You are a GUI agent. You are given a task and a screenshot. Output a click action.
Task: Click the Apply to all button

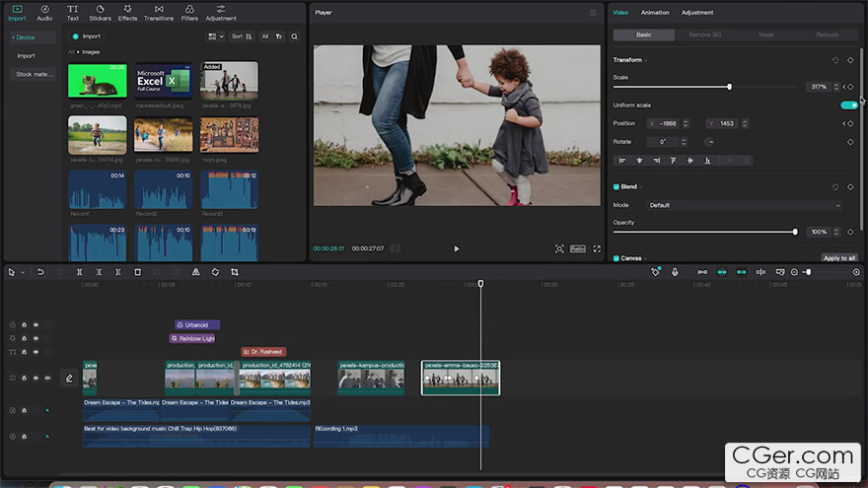pos(839,258)
